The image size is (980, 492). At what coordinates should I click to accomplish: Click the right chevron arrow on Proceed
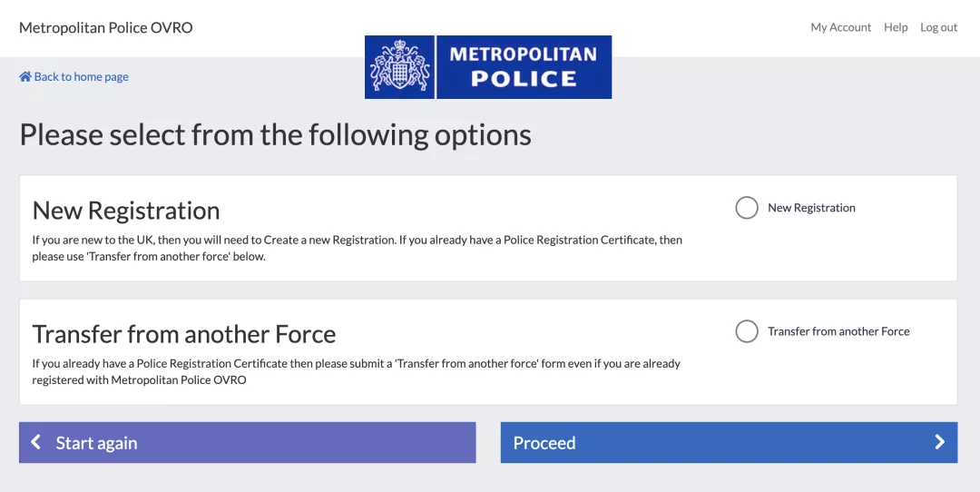tap(939, 443)
